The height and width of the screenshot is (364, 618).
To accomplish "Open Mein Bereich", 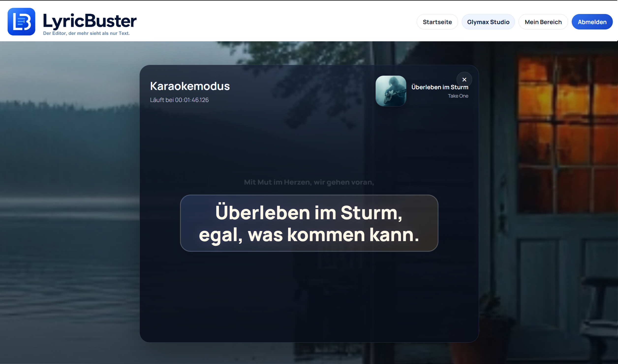I will click(x=543, y=22).
